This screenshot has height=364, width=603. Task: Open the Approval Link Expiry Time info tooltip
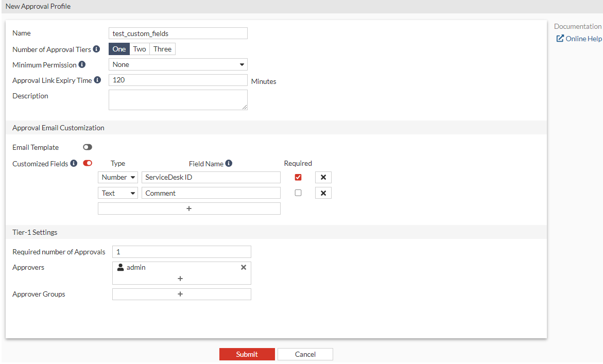pyautogui.click(x=98, y=80)
